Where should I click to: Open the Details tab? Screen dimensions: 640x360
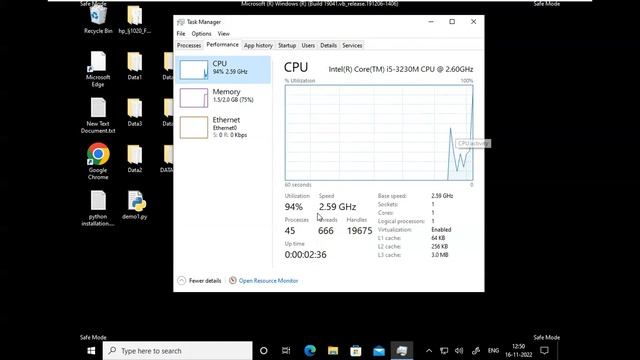(x=329, y=45)
